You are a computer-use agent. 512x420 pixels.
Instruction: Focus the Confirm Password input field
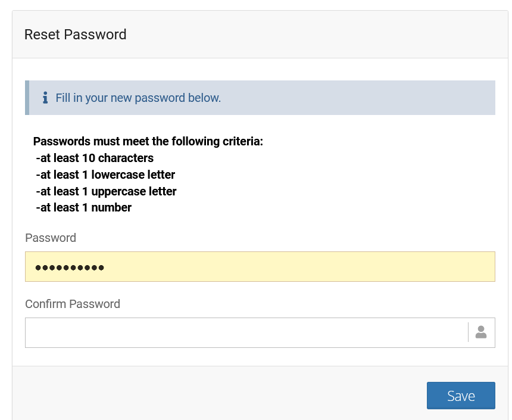tap(245, 332)
